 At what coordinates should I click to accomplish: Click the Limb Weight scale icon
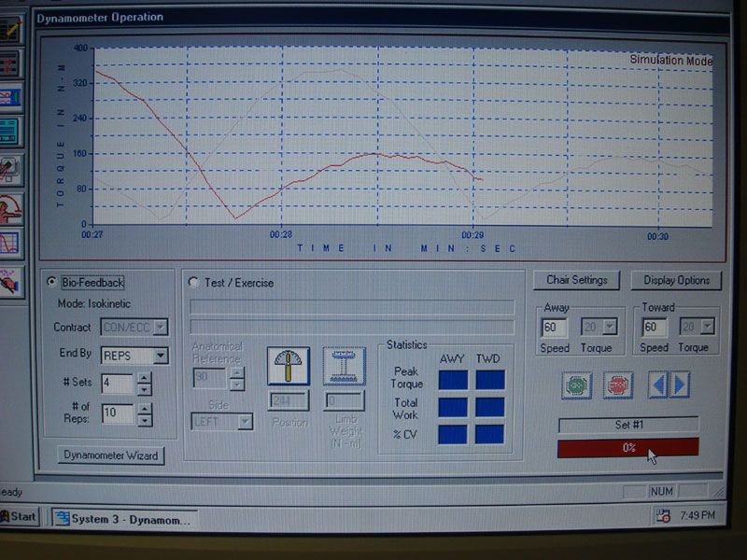pyautogui.click(x=344, y=367)
